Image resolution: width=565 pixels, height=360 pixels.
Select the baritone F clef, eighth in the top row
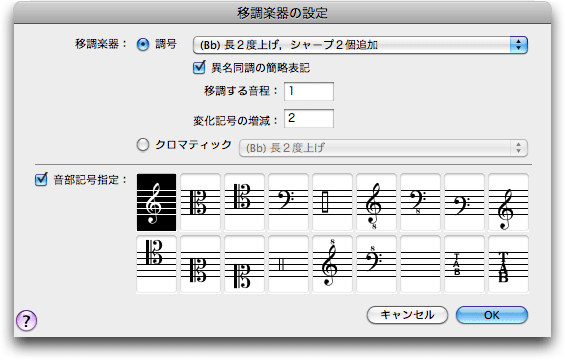point(464,202)
